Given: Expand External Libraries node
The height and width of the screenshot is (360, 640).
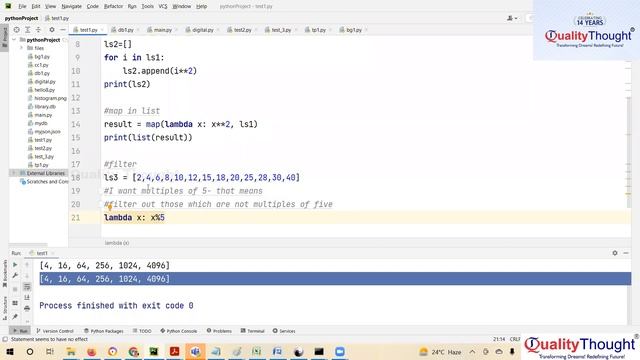Looking at the screenshot, I should (14, 173).
